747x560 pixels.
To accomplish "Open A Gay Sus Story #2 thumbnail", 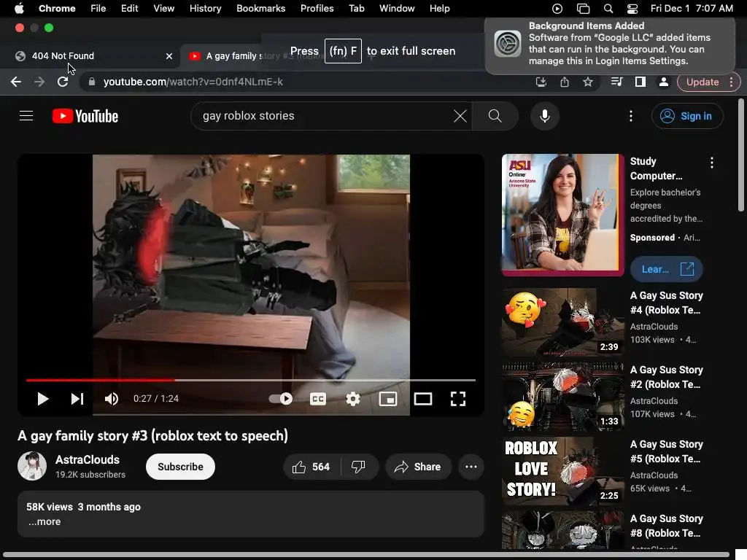I will [562, 396].
